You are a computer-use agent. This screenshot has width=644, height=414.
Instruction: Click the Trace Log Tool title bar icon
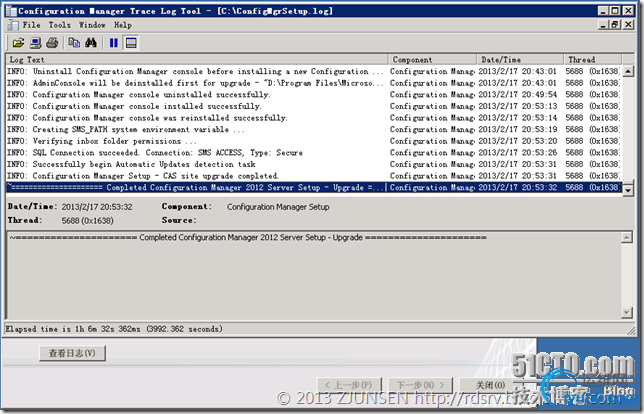click(x=12, y=11)
